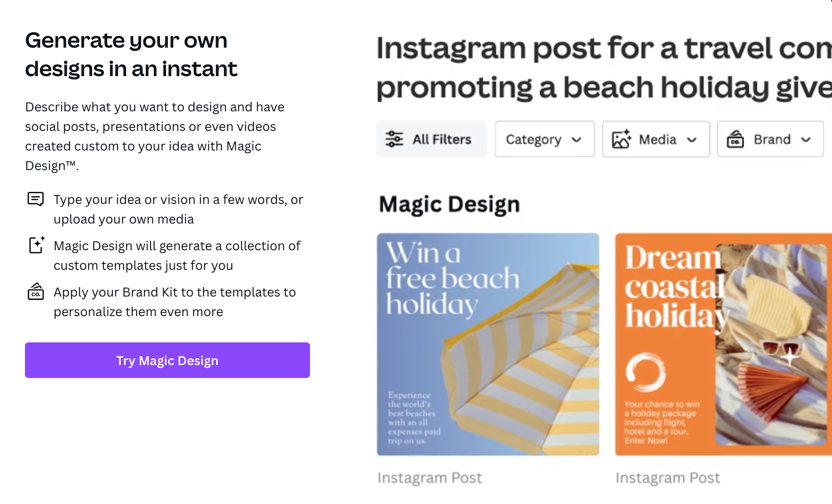
Task: Click the photo icon in the Media filter
Action: pos(620,139)
